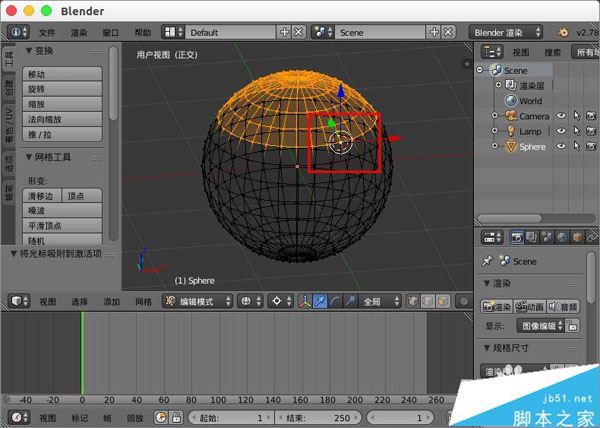This screenshot has width=600, height=428.
Task: Click the 平滑顶点 button
Action: click(62, 226)
